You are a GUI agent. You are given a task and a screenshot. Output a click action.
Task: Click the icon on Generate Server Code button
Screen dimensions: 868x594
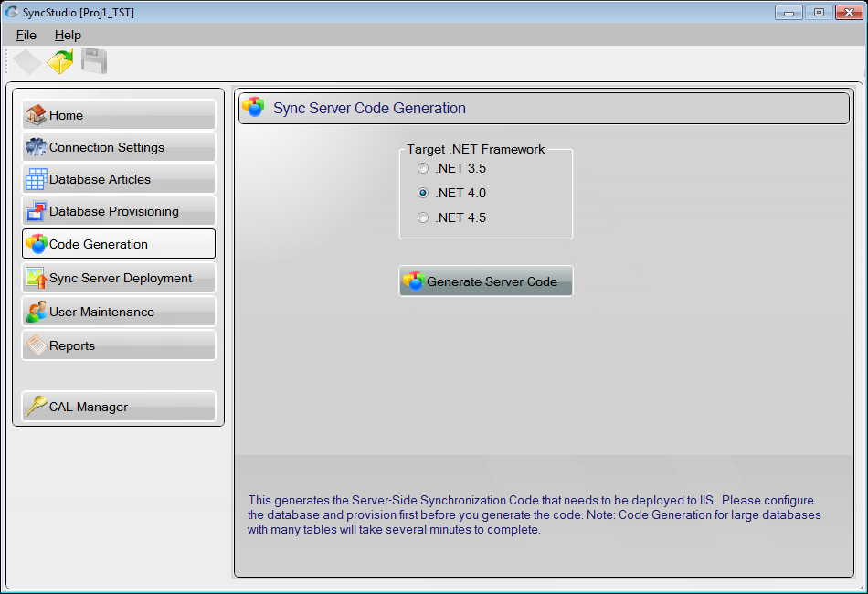click(414, 281)
